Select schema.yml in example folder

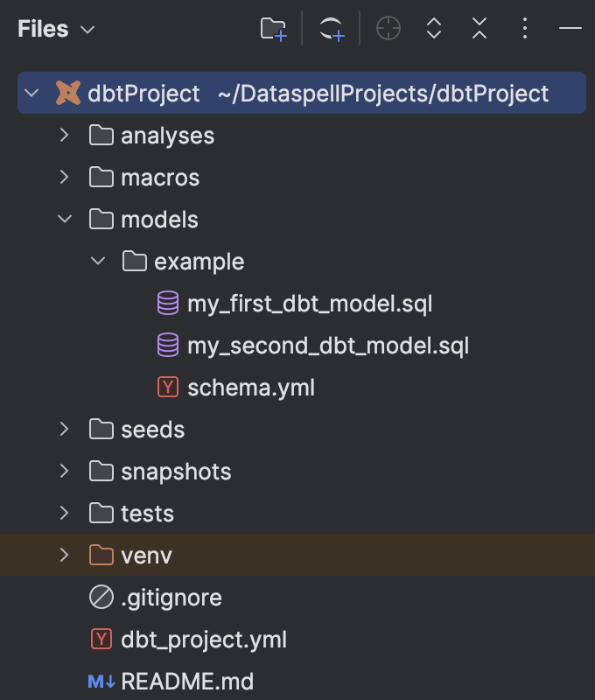(250, 388)
